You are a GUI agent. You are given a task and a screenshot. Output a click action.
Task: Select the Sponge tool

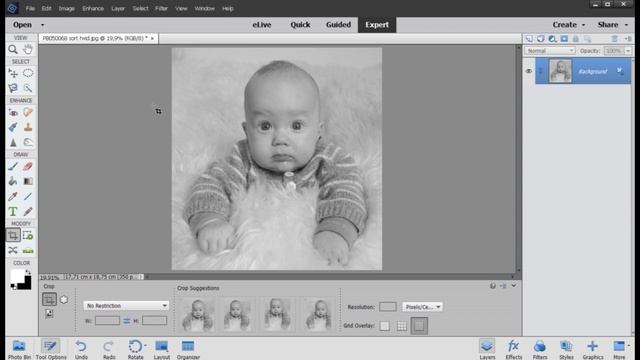coord(28,142)
